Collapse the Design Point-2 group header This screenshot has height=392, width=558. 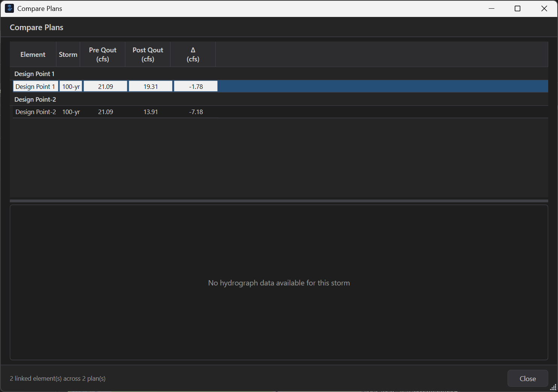click(x=35, y=99)
